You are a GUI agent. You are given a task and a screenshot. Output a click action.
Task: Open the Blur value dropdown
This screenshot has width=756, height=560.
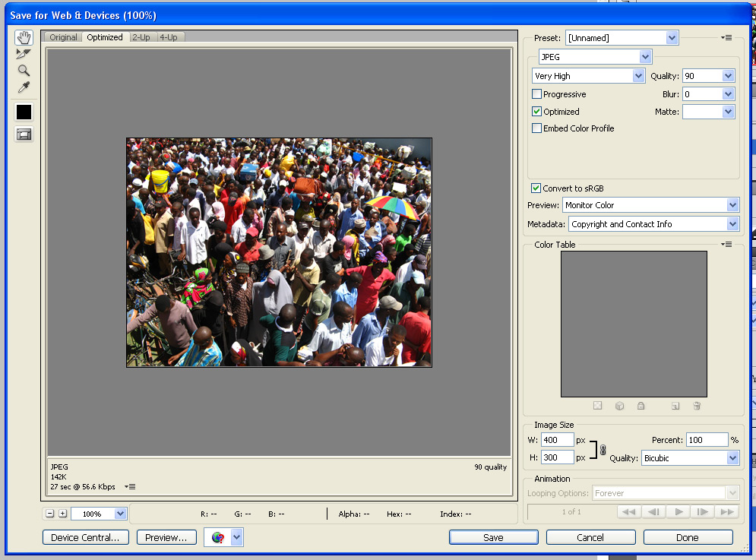(728, 94)
